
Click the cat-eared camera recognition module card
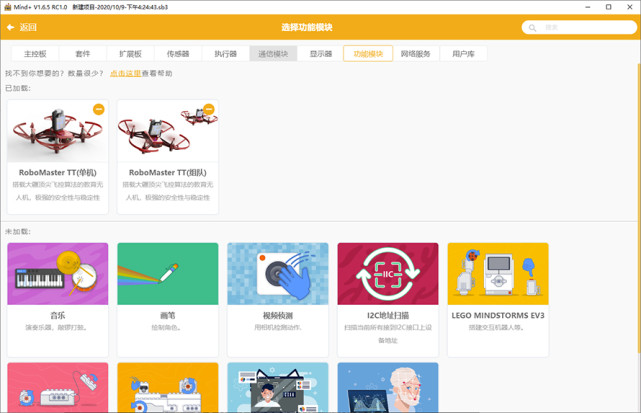(278, 387)
